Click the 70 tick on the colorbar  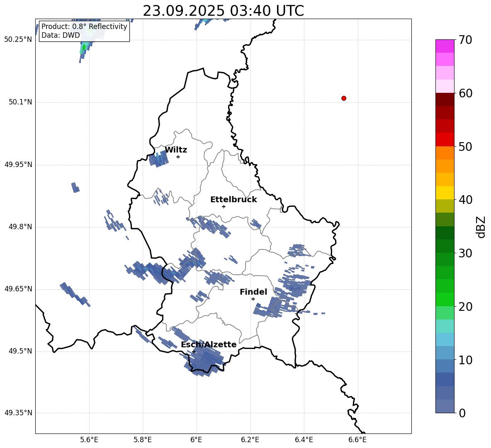point(465,40)
